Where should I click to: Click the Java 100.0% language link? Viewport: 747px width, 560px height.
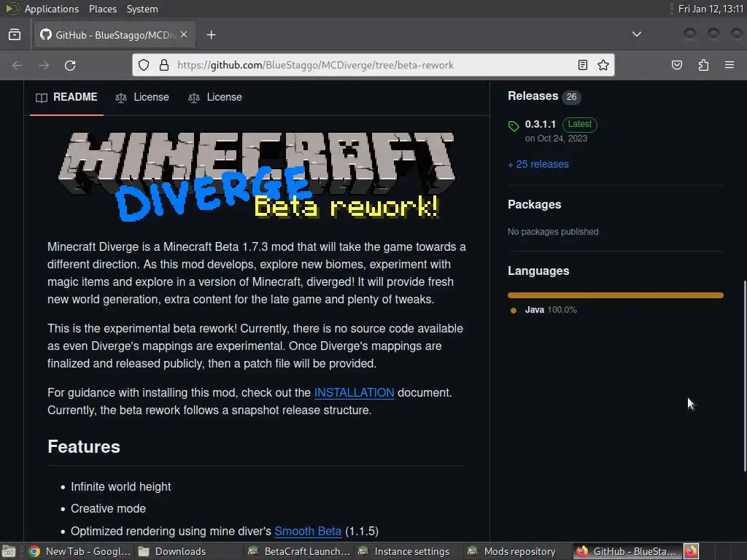coord(551,310)
